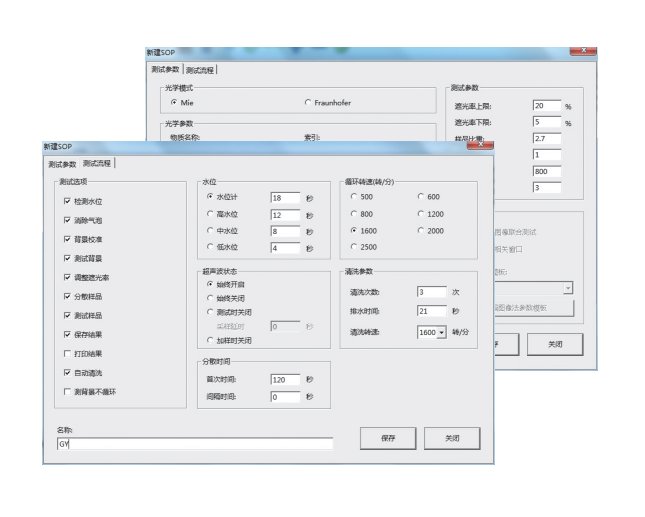Viewport: 645px width, 517px height.
Task: Set the circulation speed to 1200
Action: coord(420,213)
